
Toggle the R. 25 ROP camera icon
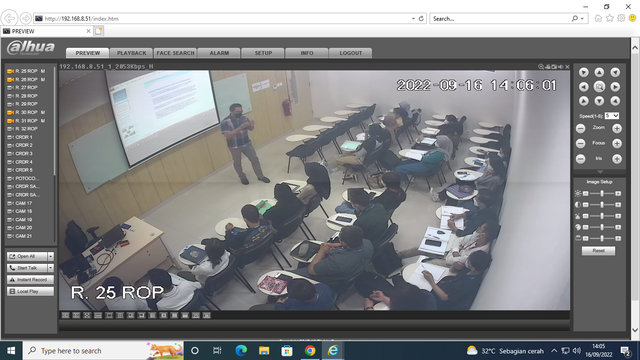click(x=10, y=71)
